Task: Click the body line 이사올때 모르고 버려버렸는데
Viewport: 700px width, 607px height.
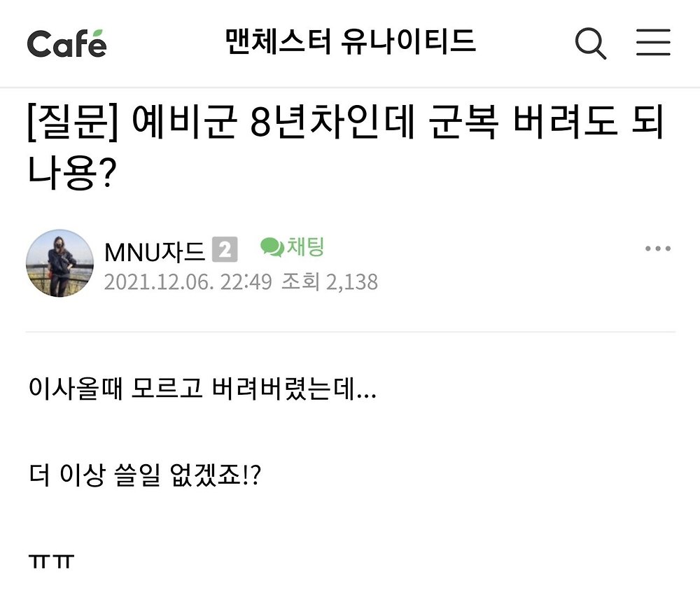Action: (202, 390)
